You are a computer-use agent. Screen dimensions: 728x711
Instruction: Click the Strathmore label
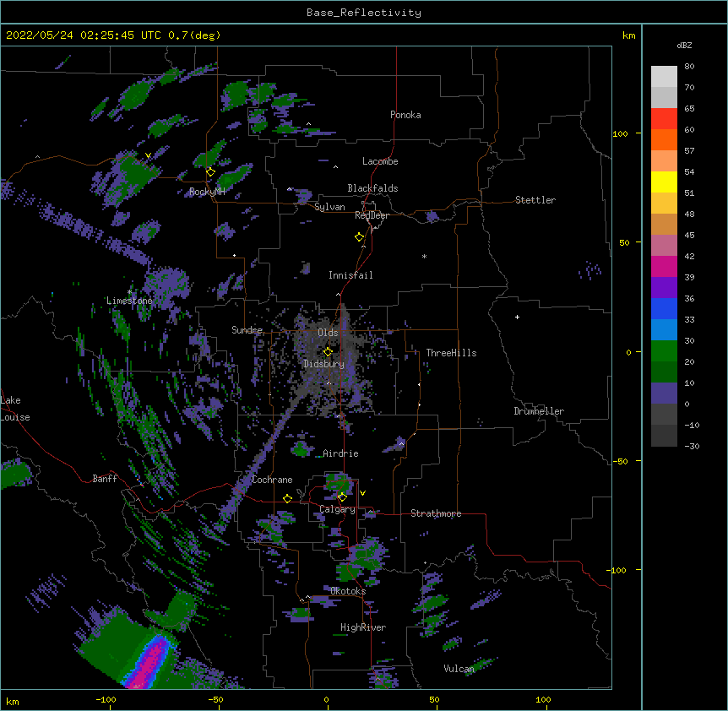pos(436,513)
